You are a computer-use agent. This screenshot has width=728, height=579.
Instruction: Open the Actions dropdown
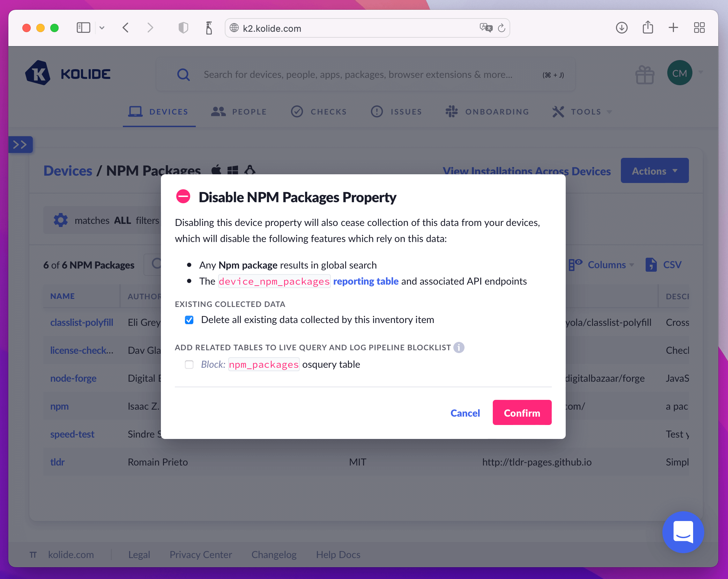pyautogui.click(x=654, y=171)
